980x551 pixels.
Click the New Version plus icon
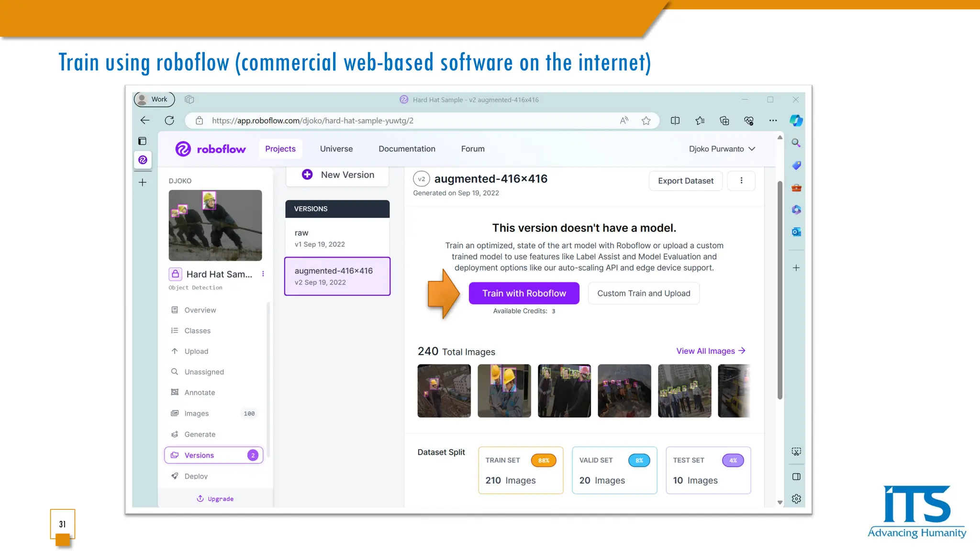coord(307,175)
